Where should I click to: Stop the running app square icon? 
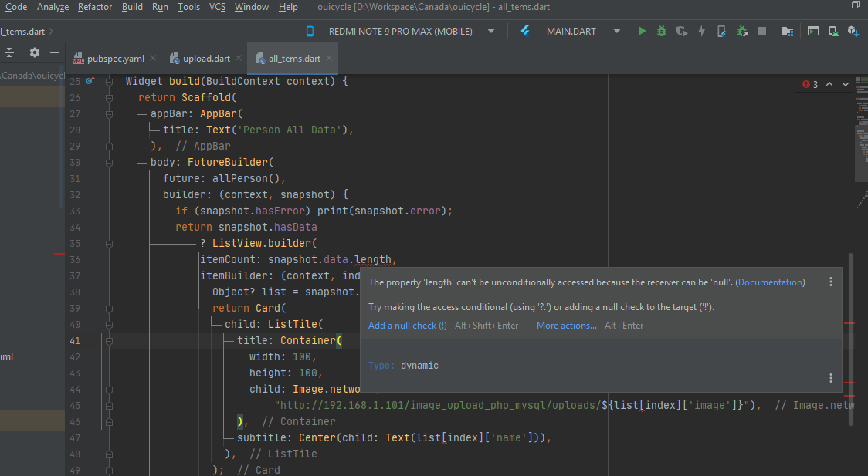click(762, 31)
